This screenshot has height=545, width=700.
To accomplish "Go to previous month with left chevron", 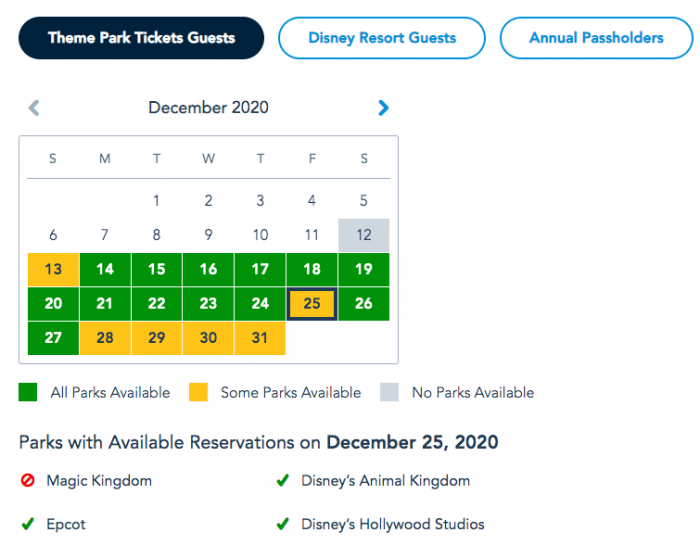I will [34, 108].
